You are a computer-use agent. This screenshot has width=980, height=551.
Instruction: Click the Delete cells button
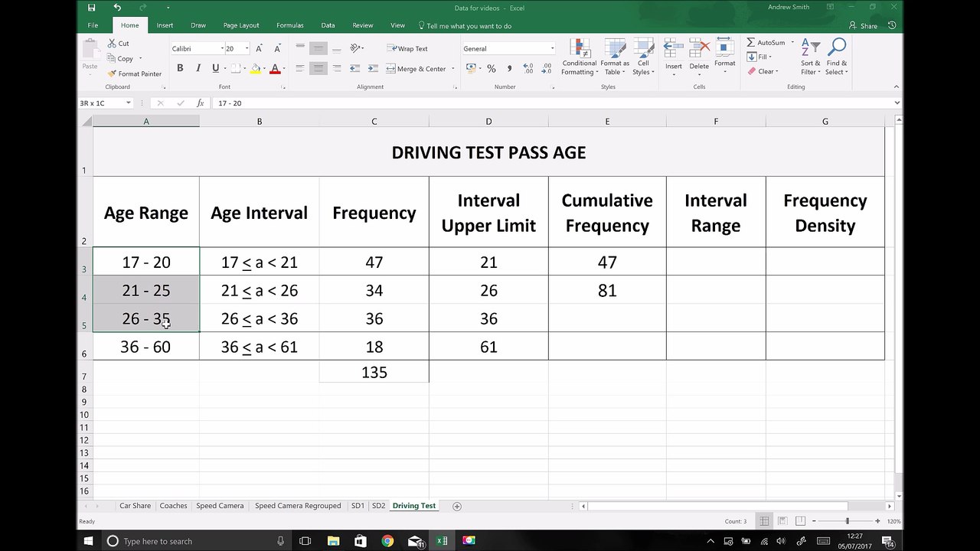coord(699,57)
